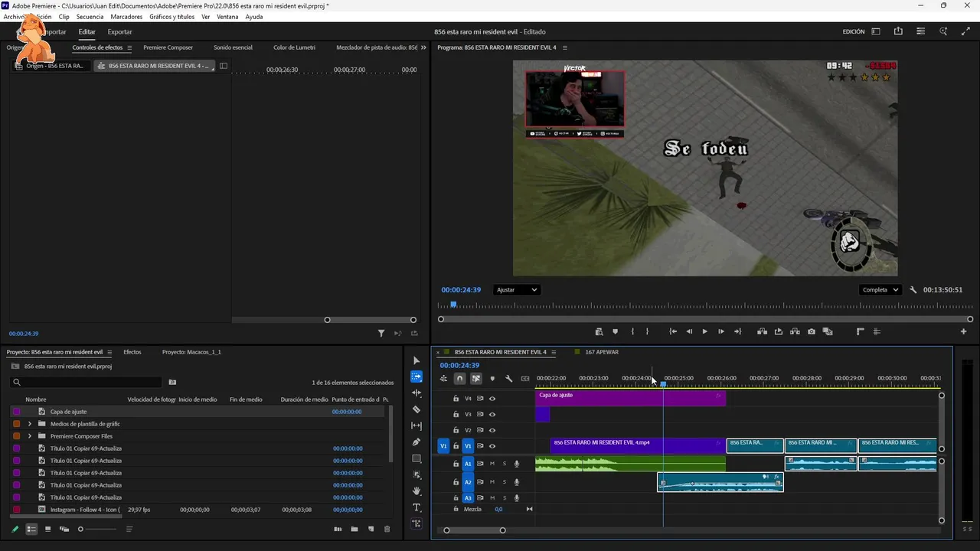Click the Nombre column header
This screenshot has width=980, height=551.
click(x=36, y=399)
